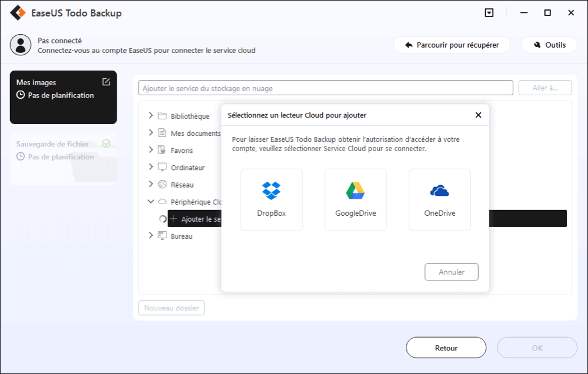Click the cloud storage path input field
The height and width of the screenshot is (374, 588).
click(326, 88)
